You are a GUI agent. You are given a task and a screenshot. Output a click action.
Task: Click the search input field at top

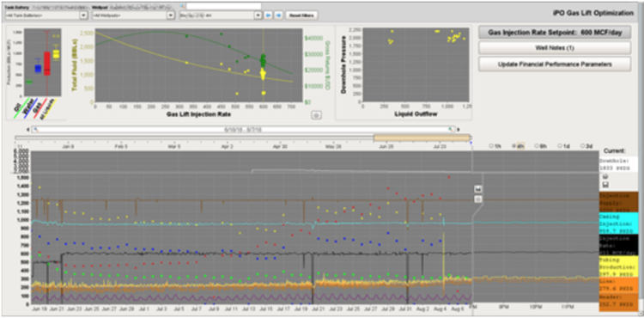[x=224, y=6]
